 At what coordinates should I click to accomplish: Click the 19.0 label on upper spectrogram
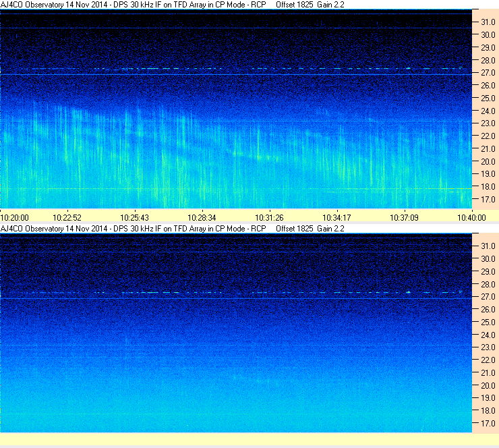pyautogui.click(x=488, y=174)
